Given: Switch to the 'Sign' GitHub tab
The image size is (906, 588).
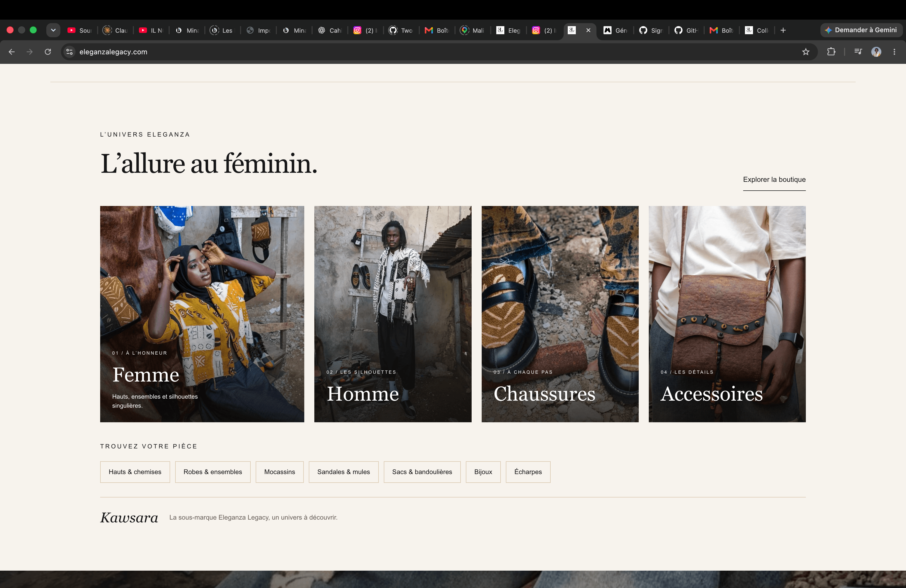Looking at the screenshot, I should click(651, 30).
